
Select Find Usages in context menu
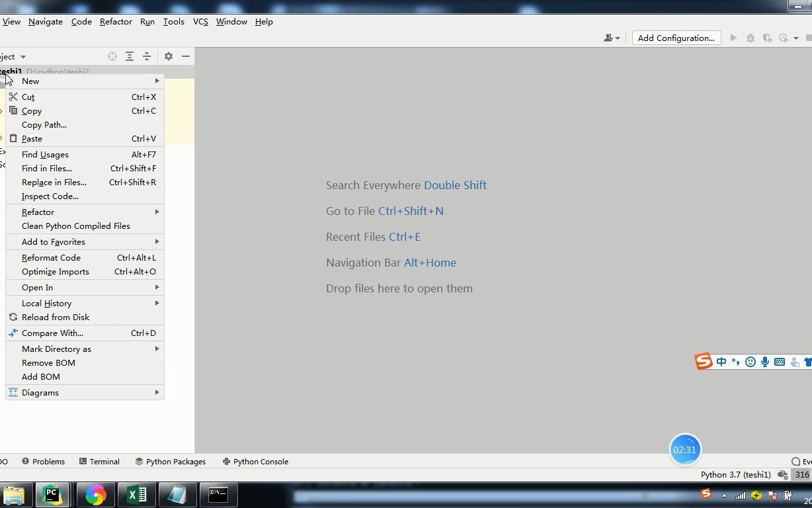(x=85, y=154)
